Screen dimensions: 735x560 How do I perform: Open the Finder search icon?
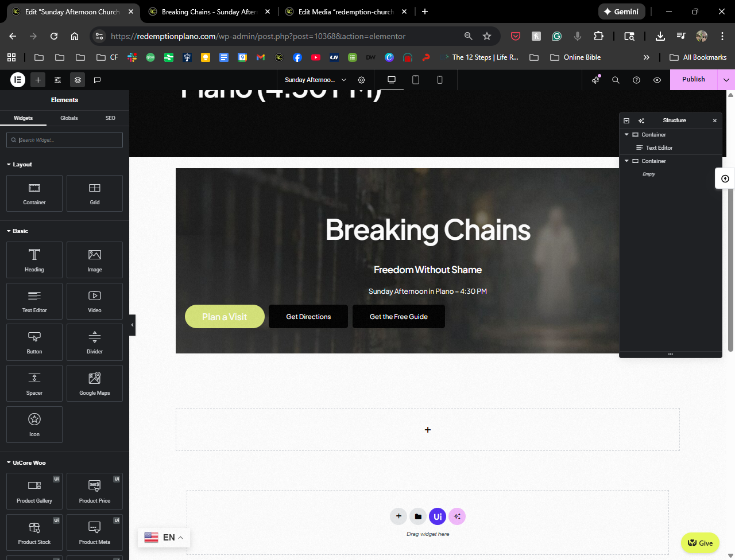point(616,80)
